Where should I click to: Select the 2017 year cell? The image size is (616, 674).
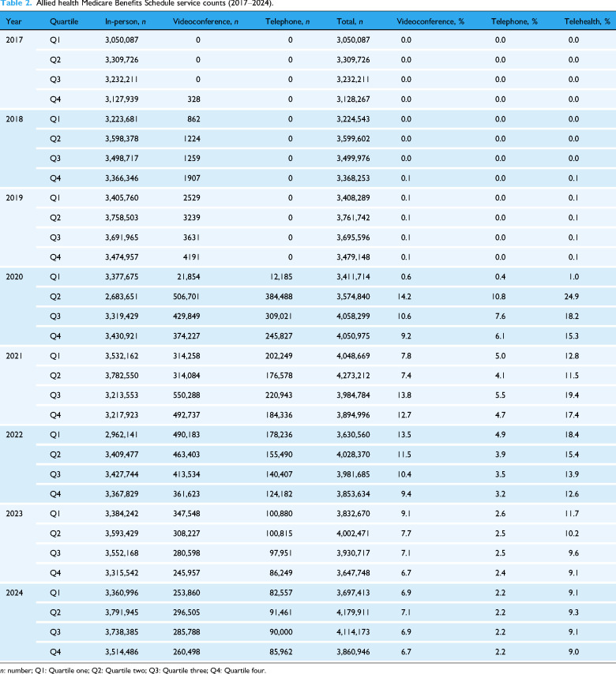coord(14,40)
